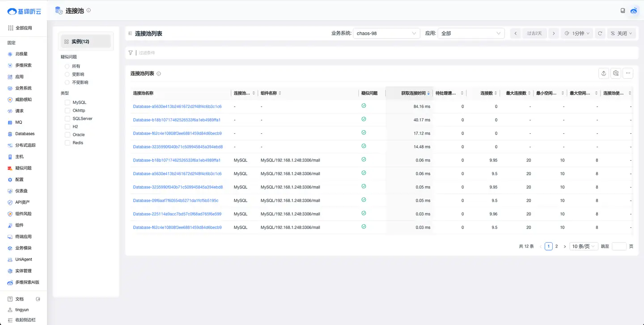This screenshot has height=325, width=644.
Task: Open the 应用 全部 dropdown
Action: pyautogui.click(x=471, y=34)
